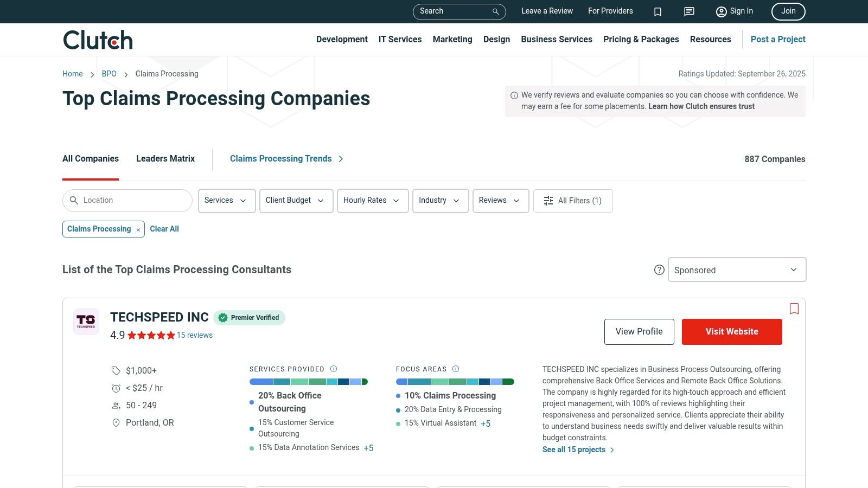Open the Sponsored sort dropdown
Image resolution: width=868 pixels, height=488 pixels.
tap(736, 270)
